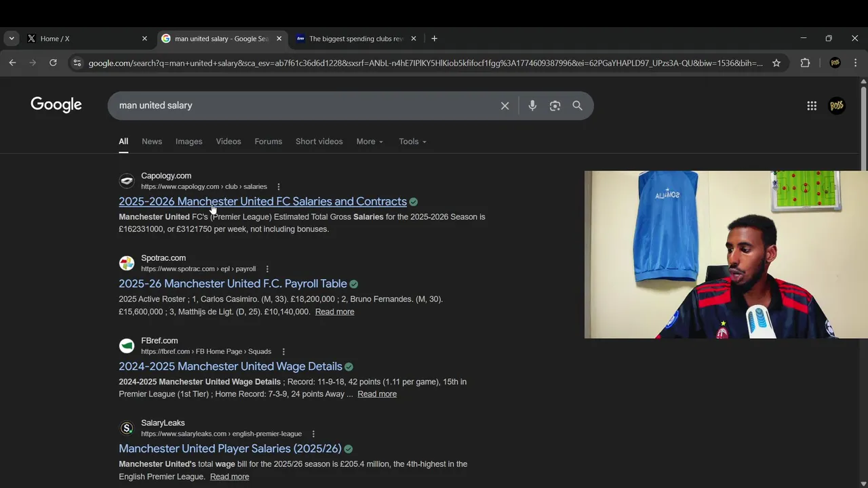The image size is (868, 488).
Task: Switch to Short videos results
Action: (319, 142)
